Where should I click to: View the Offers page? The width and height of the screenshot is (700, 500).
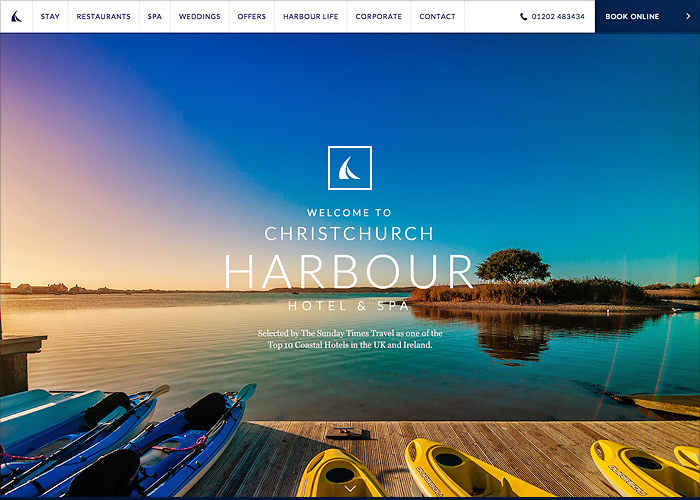(252, 17)
